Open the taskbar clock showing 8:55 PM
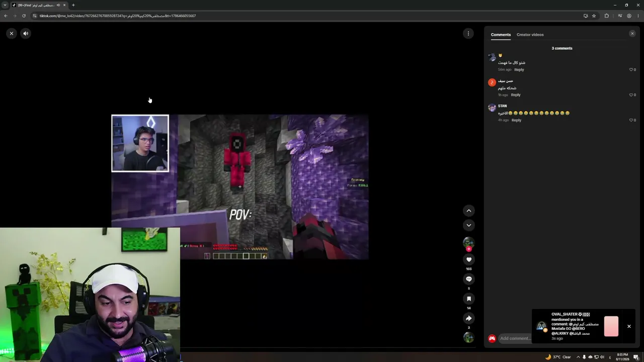This screenshot has width=644, height=362. 623,357
